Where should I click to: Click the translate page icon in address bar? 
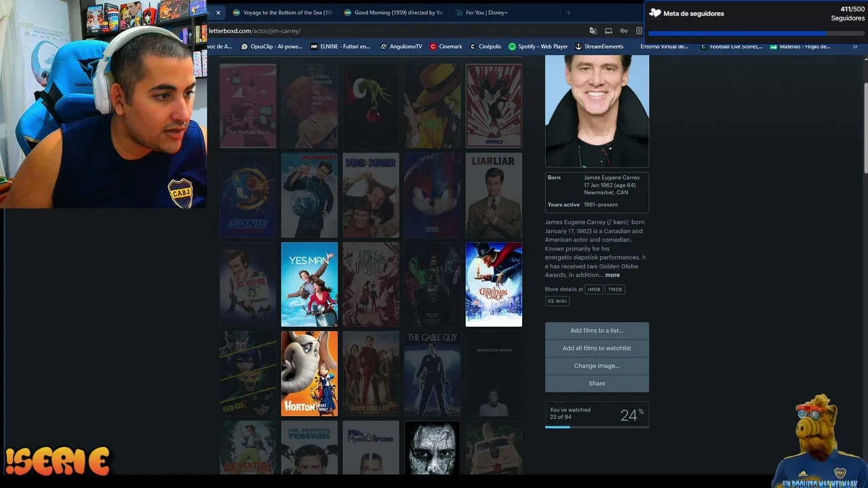[593, 30]
